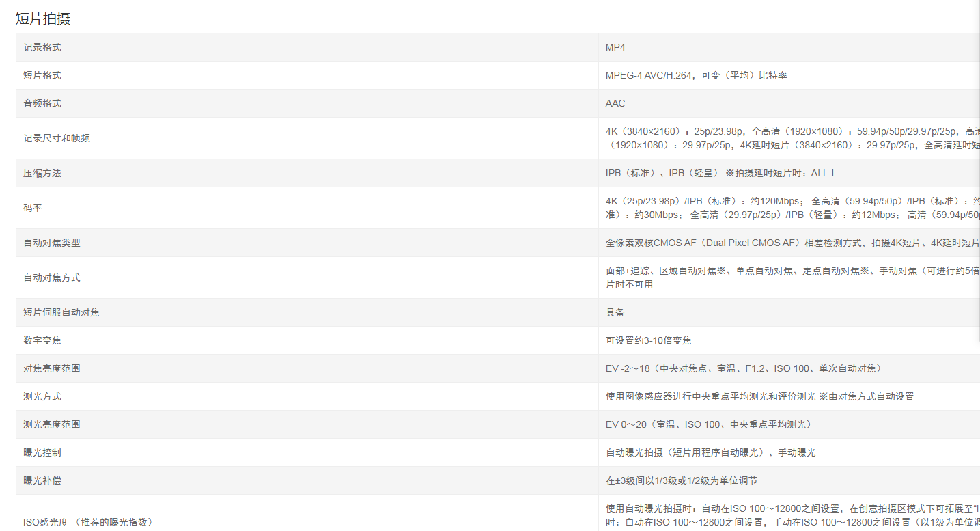
Task: Select the 码率 row label
Action: point(33,208)
